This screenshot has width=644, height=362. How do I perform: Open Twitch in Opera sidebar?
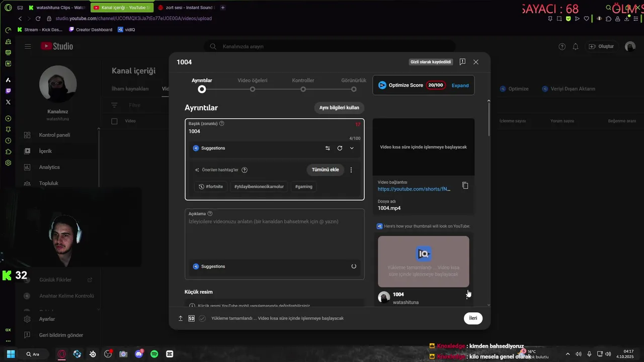[8, 91]
